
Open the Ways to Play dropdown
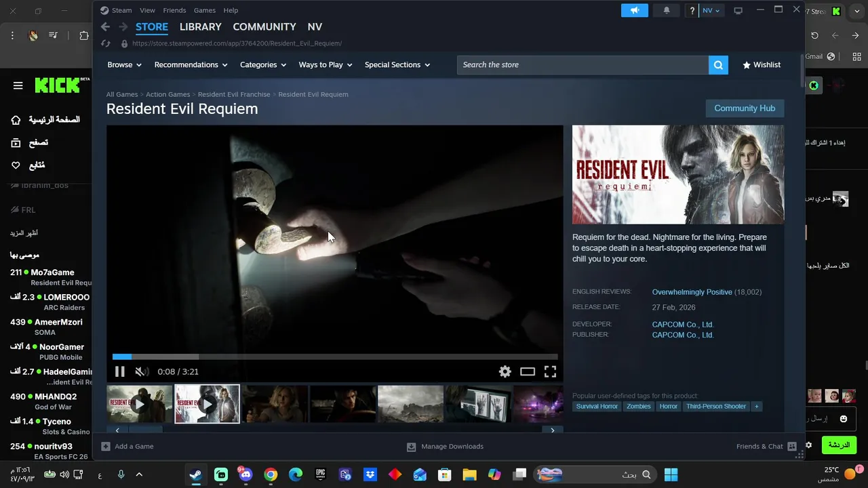[325, 65]
